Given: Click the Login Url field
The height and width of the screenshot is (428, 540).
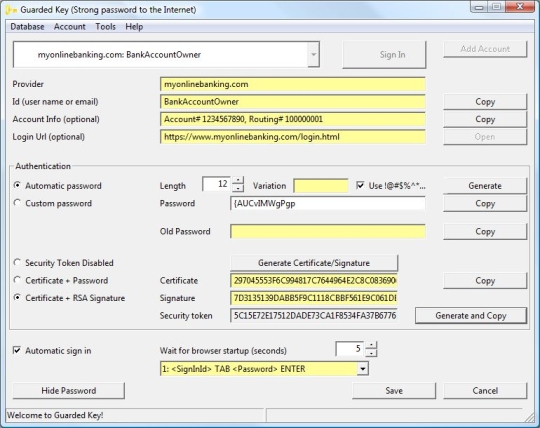Looking at the screenshot, I should [293, 137].
